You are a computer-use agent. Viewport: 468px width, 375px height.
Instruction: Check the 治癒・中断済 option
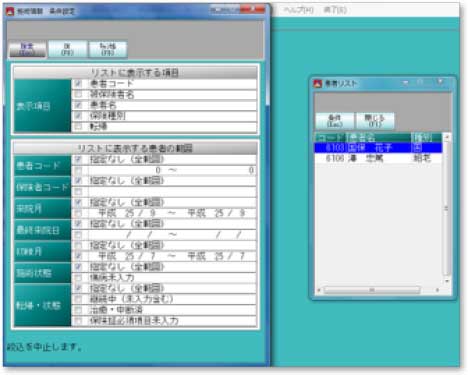78,310
